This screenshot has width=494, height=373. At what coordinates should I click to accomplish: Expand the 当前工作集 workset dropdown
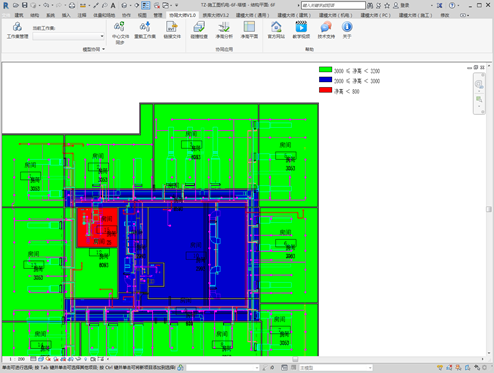[69, 36]
